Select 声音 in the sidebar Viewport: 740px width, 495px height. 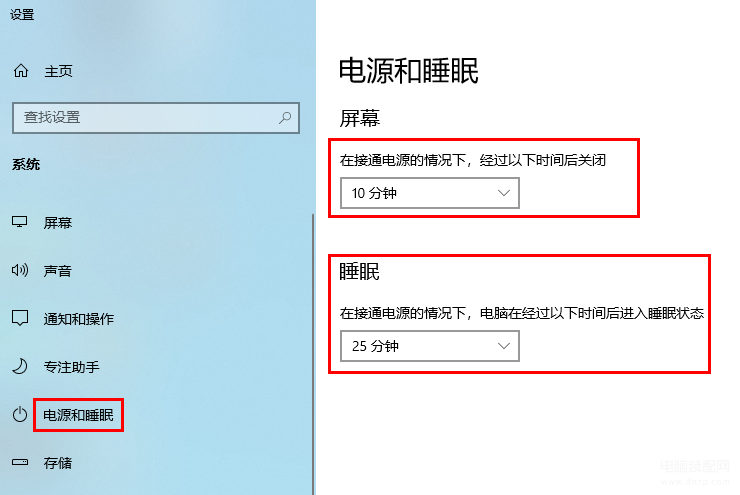(58, 270)
